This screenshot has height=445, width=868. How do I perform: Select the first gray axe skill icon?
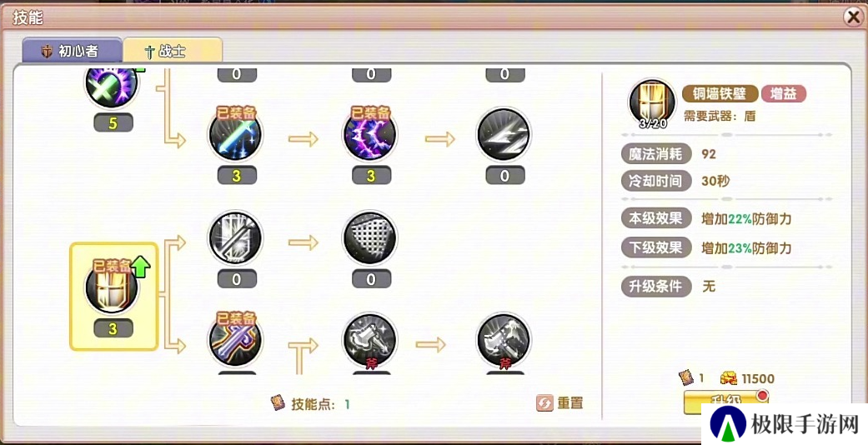coord(370,341)
